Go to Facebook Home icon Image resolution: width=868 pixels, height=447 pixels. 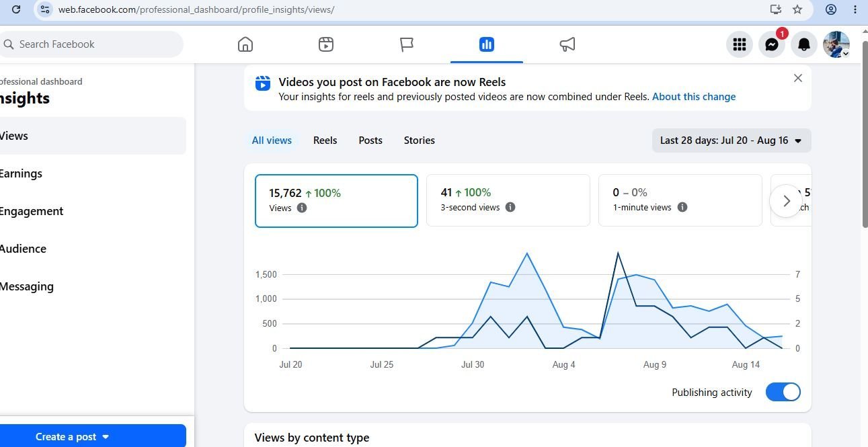point(245,44)
